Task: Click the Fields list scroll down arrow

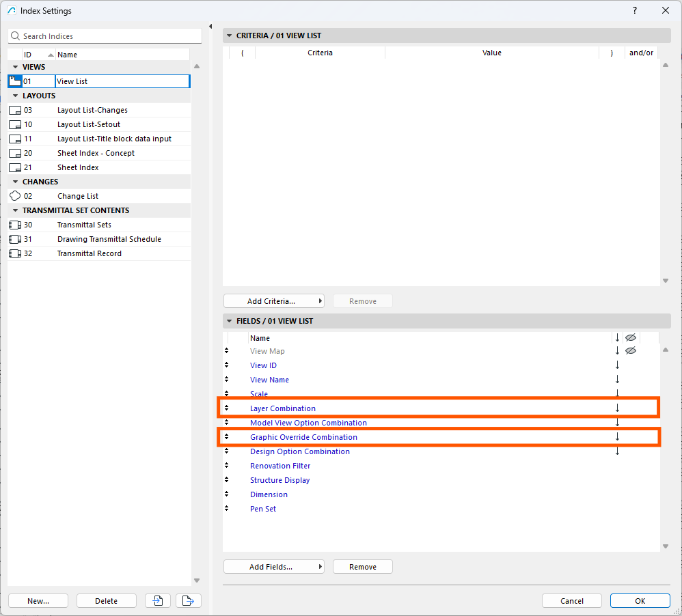Action: [666, 546]
